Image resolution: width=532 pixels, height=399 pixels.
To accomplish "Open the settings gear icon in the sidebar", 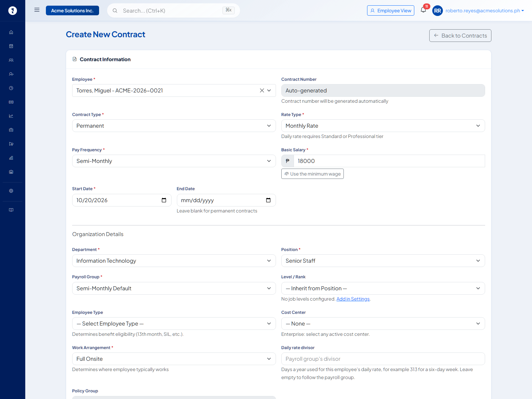I will pyautogui.click(x=11, y=191).
